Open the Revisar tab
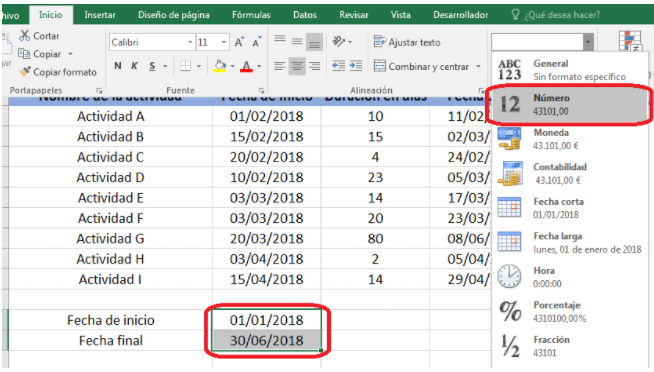This screenshot has width=654, height=372. click(x=354, y=15)
